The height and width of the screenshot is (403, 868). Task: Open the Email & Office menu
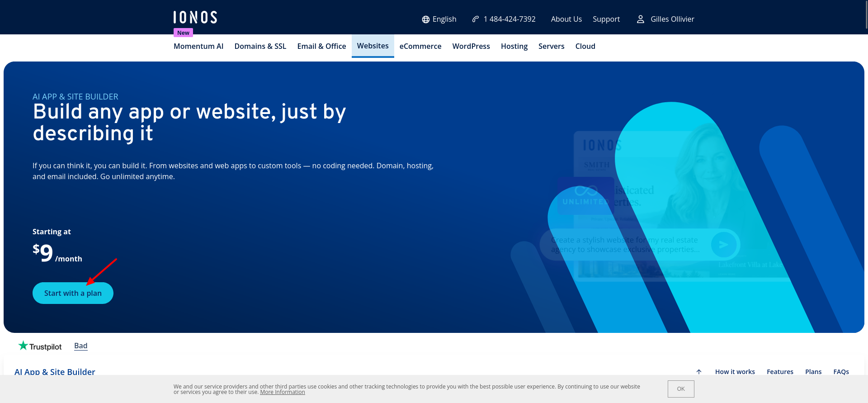tap(321, 46)
